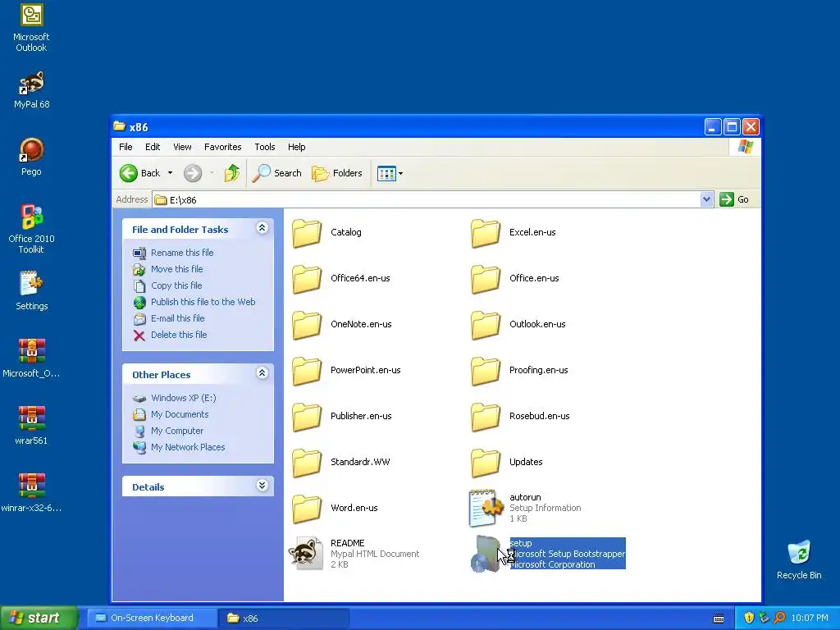Viewport: 840px width, 630px height.
Task: Select the Catalog folder
Action: (326, 232)
